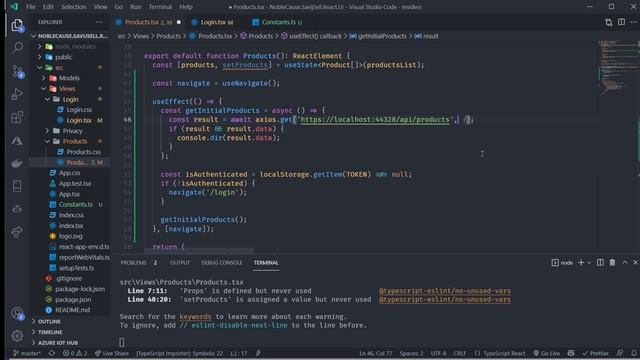Open the Docker view in activity bar
Image resolution: width=640 pixels, height=360 pixels.
pos(17,164)
